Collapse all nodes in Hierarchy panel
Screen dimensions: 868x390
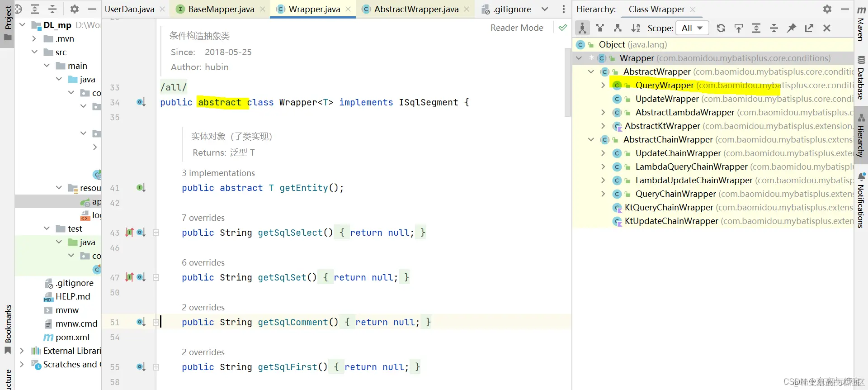point(774,28)
